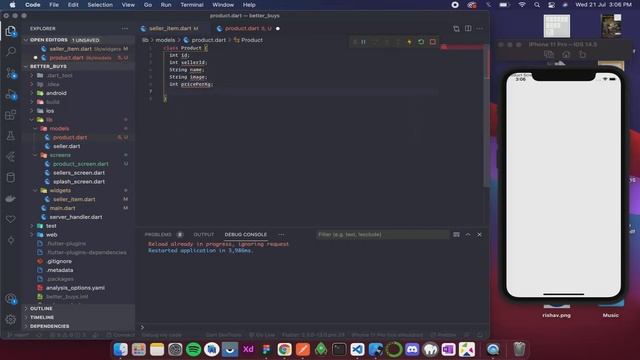Open the Manage gear icon
Image resolution: width=640 pixels, height=360 pixels.
11,319
